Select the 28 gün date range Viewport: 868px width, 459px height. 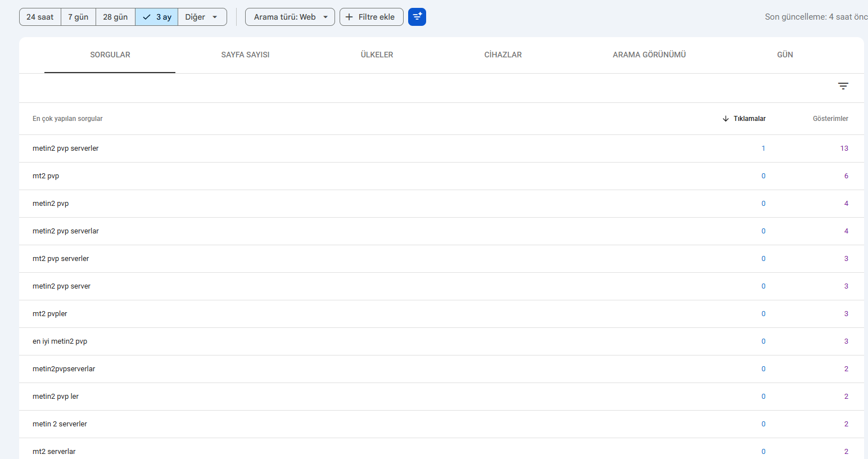(115, 17)
